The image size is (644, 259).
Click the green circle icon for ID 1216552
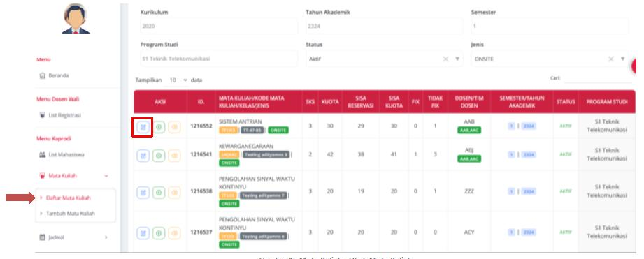tap(159, 127)
